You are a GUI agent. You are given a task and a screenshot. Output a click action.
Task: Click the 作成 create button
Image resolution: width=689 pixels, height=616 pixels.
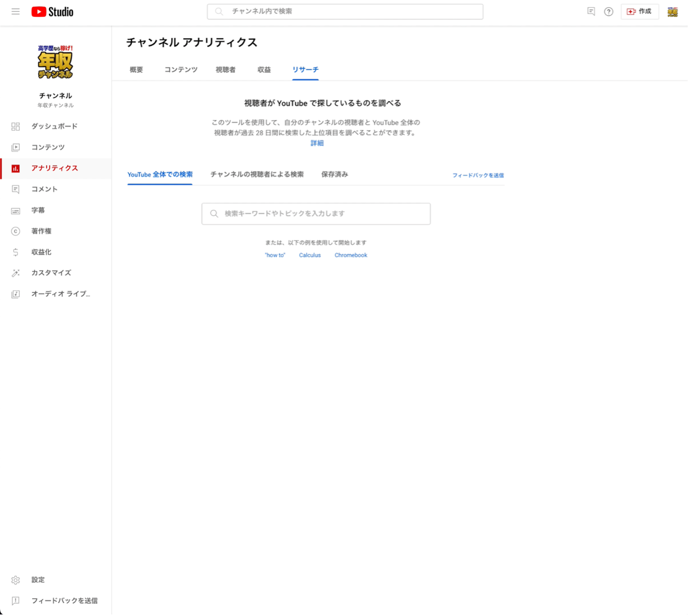640,12
